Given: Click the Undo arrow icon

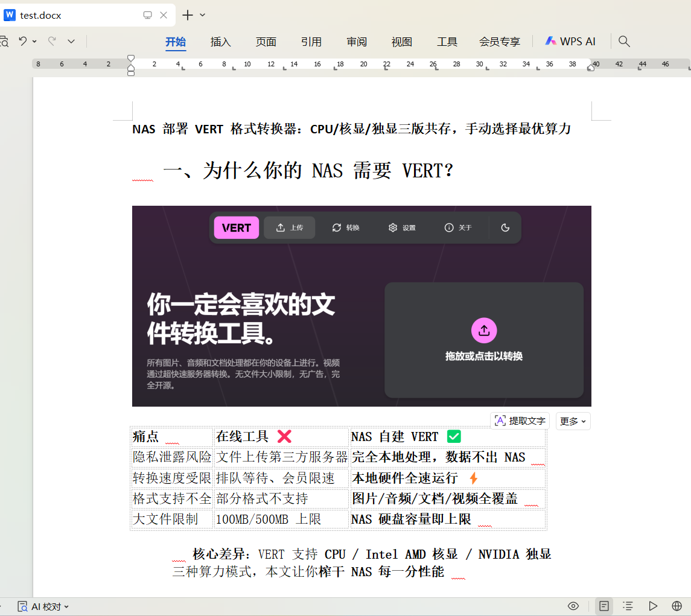Looking at the screenshot, I should point(22,41).
